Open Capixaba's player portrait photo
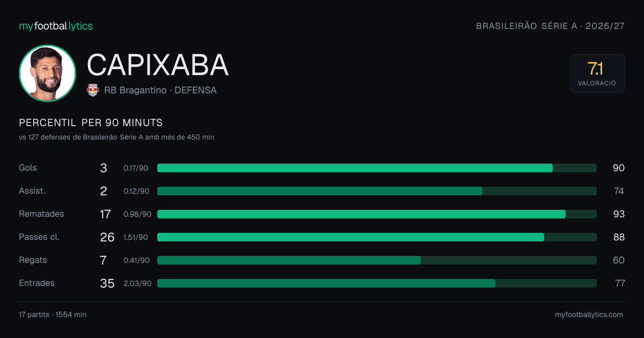644x338 pixels. click(x=47, y=74)
